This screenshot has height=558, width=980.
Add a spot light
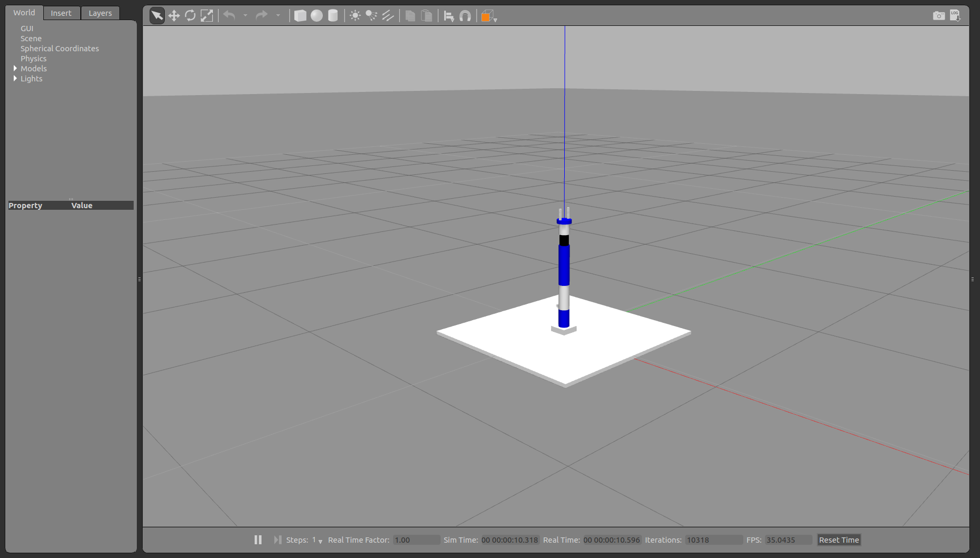click(x=371, y=16)
